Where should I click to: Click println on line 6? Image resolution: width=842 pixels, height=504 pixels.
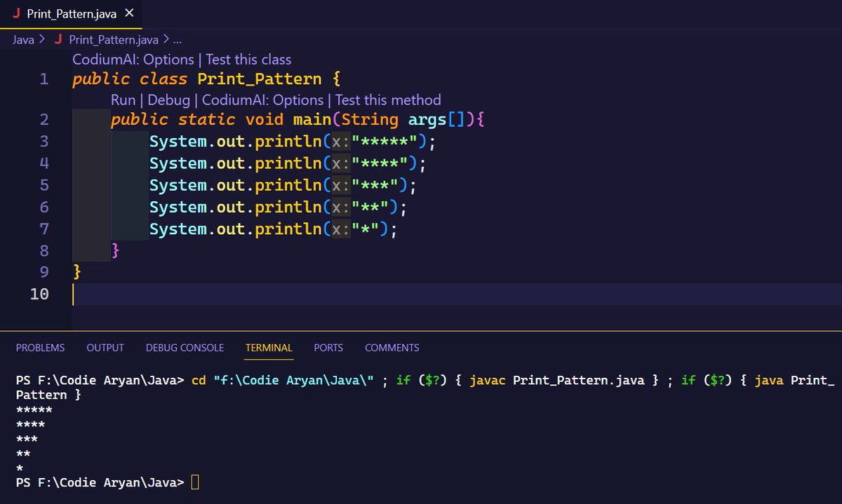288,207
